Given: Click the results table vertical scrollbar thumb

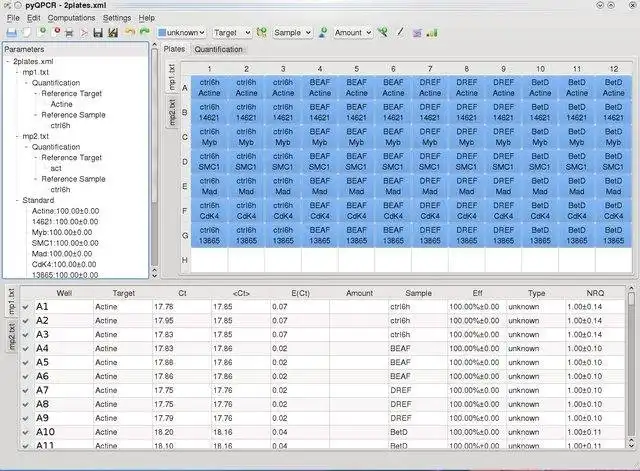Looking at the screenshot, I should tap(631, 298).
